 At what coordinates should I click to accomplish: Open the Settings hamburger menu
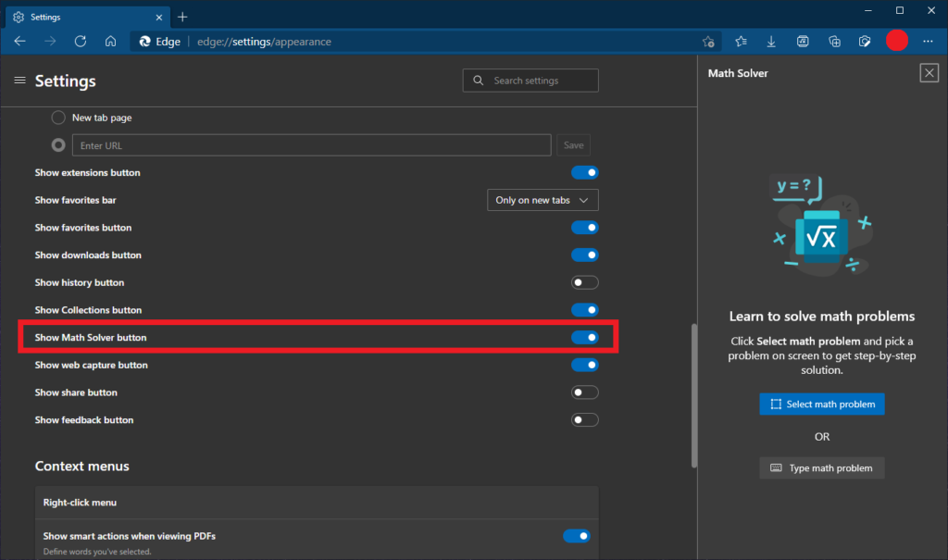click(x=19, y=81)
